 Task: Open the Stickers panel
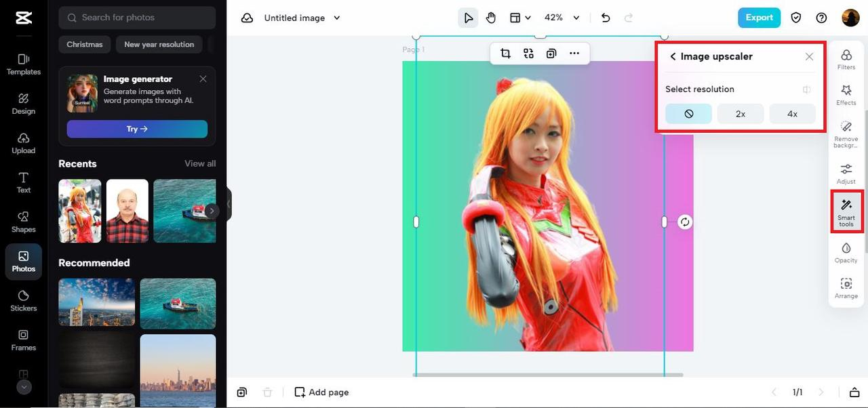[x=23, y=300]
